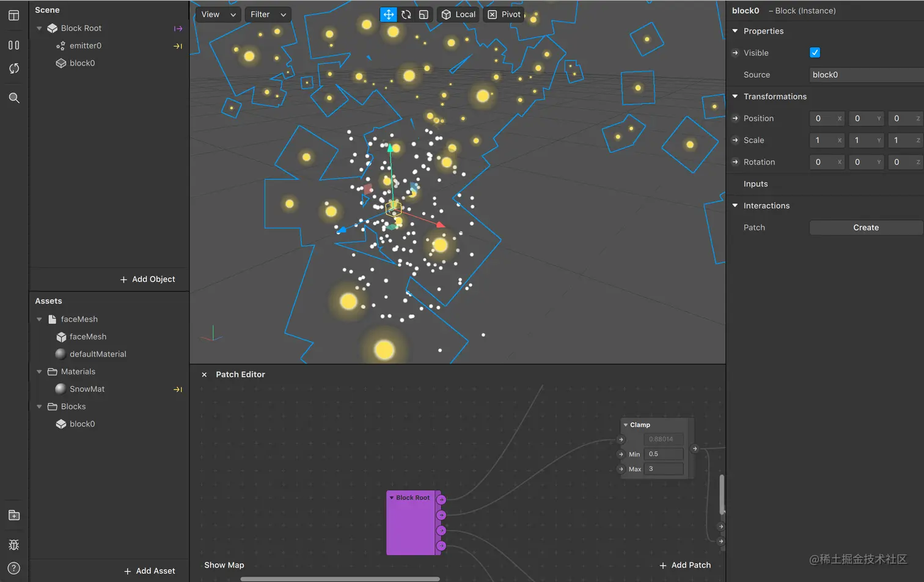The width and height of the screenshot is (924, 582).
Task: Click the Rotation X field
Action: tap(827, 162)
